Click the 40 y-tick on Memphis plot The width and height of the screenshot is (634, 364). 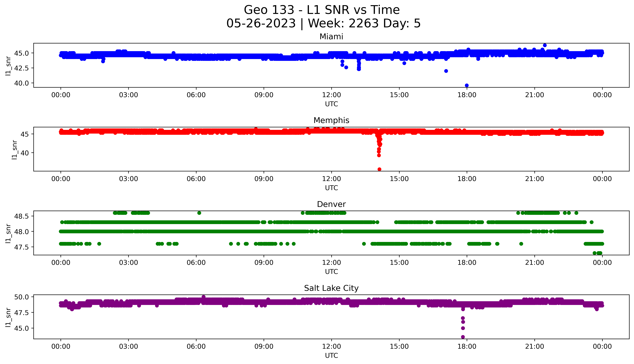click(x=25, y=153)
